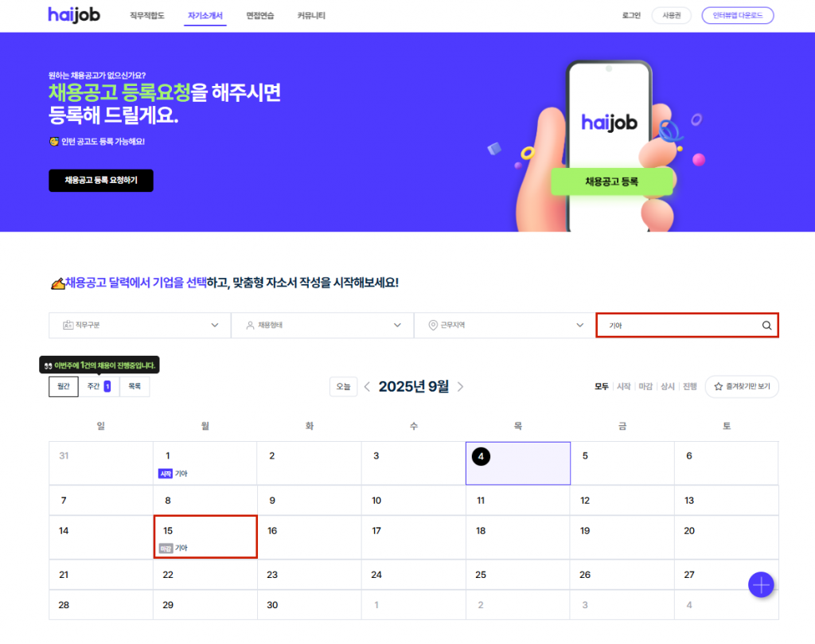Open the 면접연습 menu tab
The width and height of the screenshot is (815, 644).
260,16
